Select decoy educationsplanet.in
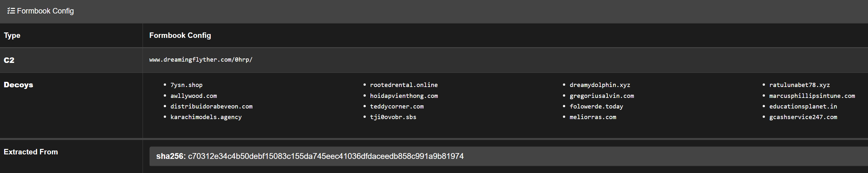This screenshot has width=868, height=173. click(x=803, y=106)
